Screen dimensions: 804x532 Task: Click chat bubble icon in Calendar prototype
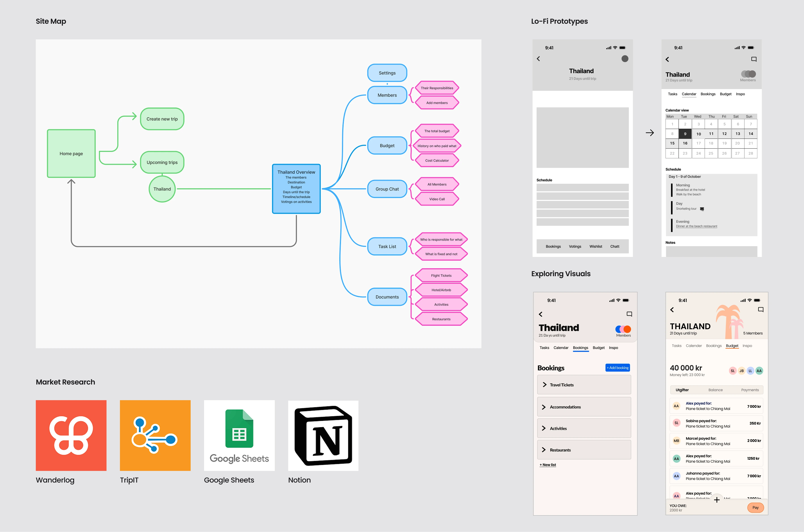pyautogui.click(x=754, y=59)
